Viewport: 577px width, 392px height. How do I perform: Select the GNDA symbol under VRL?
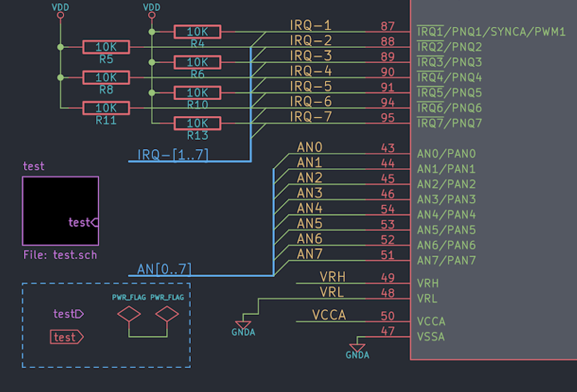click(243, 326)
